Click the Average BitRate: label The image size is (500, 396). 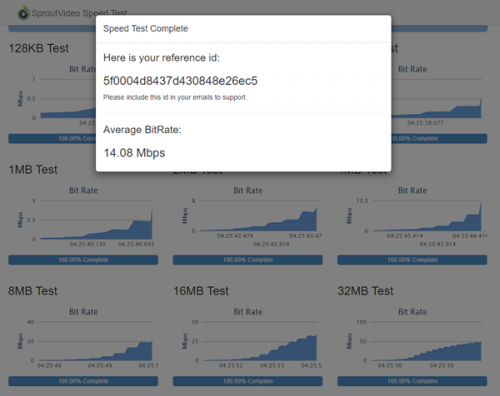[x=142, y=130]
